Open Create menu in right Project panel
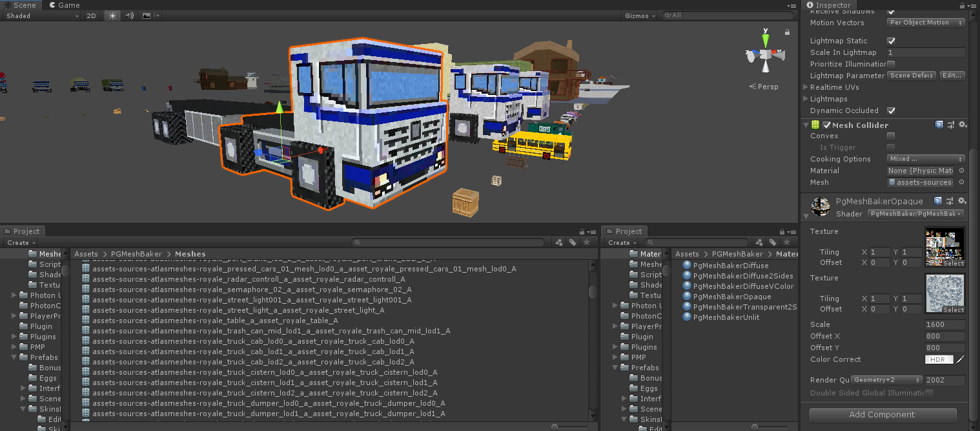Image resolution: width=980 pixels, height=431 pixels. pos(622,243)
